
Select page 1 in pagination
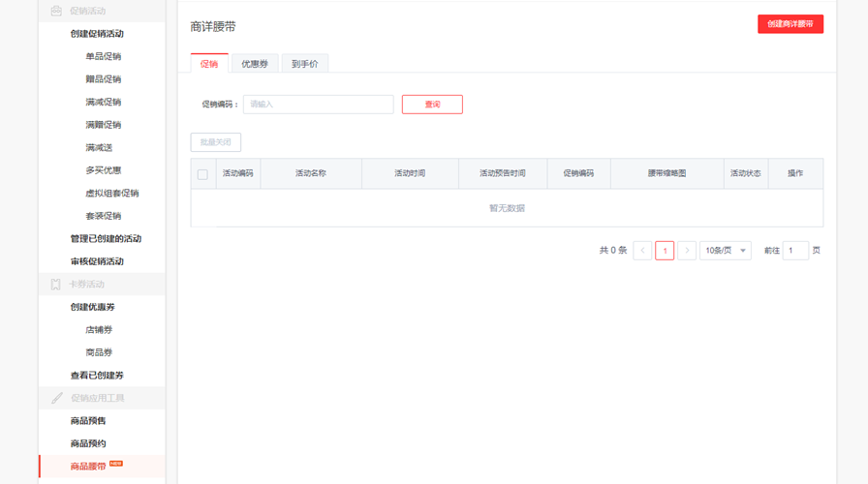665,251
